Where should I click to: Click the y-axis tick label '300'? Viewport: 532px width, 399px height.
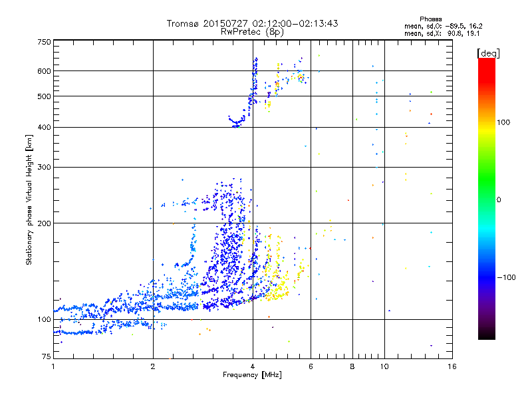[x=44, y=168]
